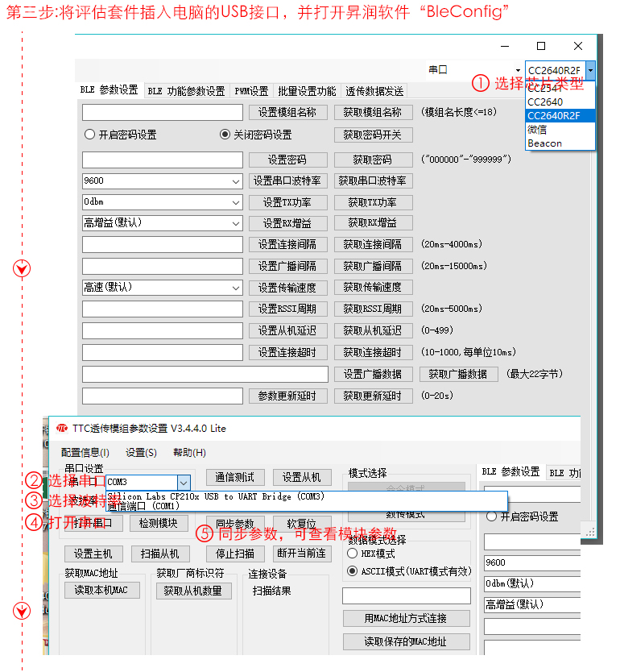620x672 pixels.
Task: Click 获取密码开关 button
Action: click(x=373, y=135)
